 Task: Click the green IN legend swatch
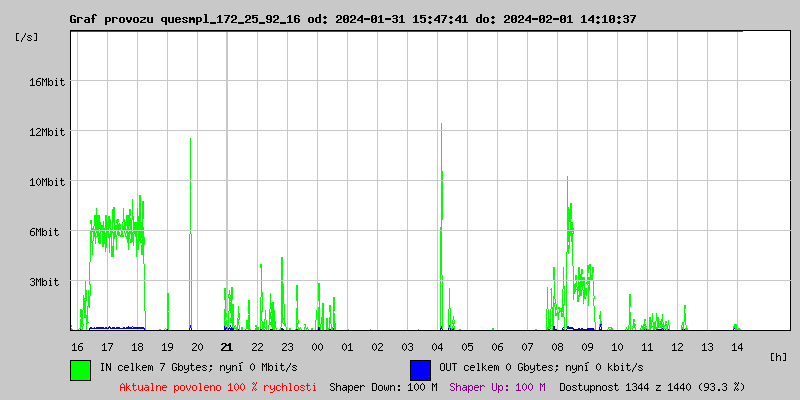click(x=80, y=369)
